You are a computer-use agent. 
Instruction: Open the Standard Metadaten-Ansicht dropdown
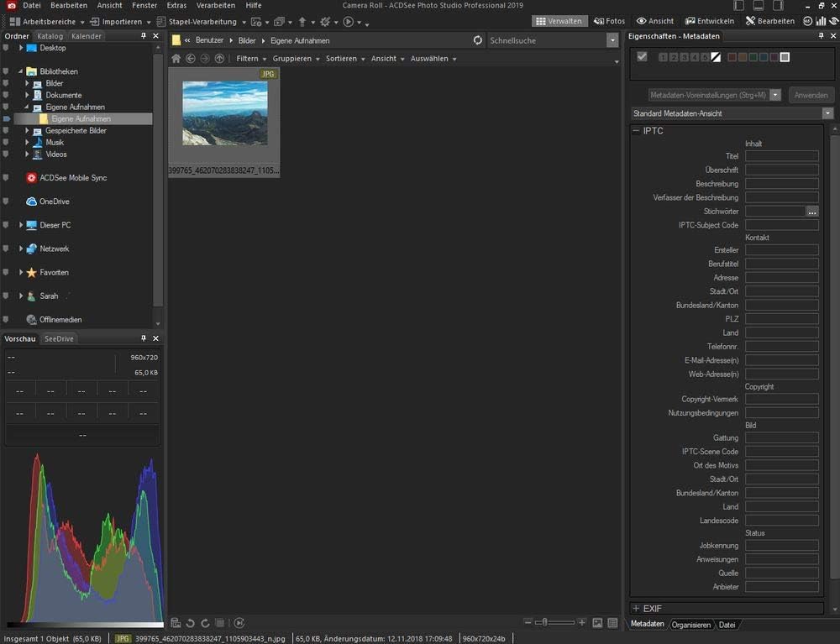point(827,113)
